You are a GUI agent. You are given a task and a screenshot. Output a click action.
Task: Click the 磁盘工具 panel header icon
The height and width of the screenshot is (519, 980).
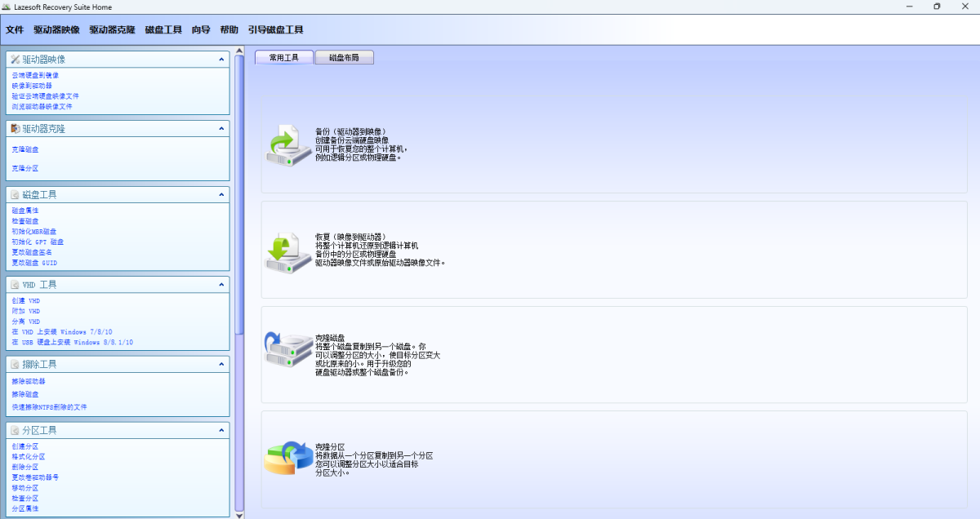(x=16, y=195)
